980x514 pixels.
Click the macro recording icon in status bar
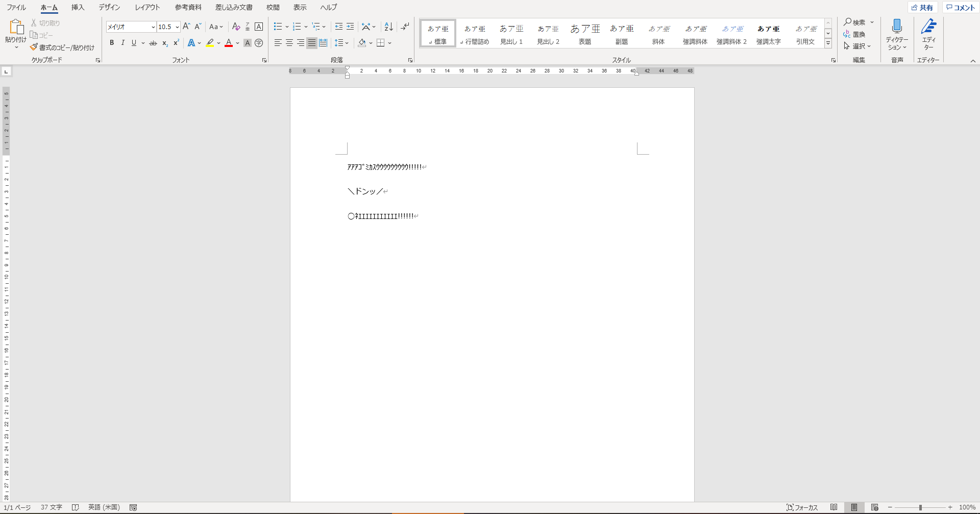[x=133, y=507]
